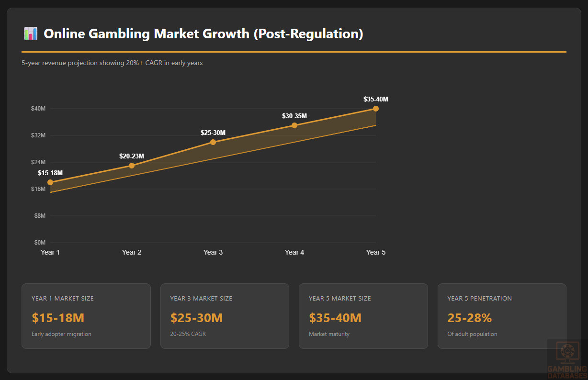Viewport: 588px width, 380px height.
Task: Click the 5-year revenue projection subtitle
Action: pyautogui.click(x=112, y=63)
